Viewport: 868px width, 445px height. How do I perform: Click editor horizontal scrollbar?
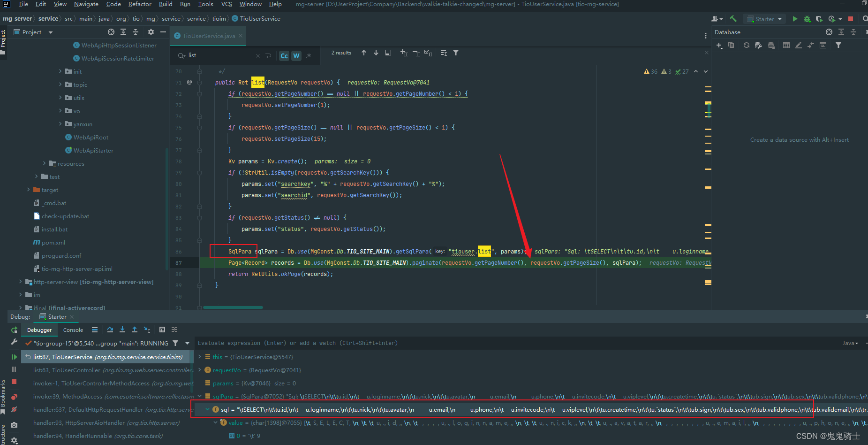(x=233, y=307)
